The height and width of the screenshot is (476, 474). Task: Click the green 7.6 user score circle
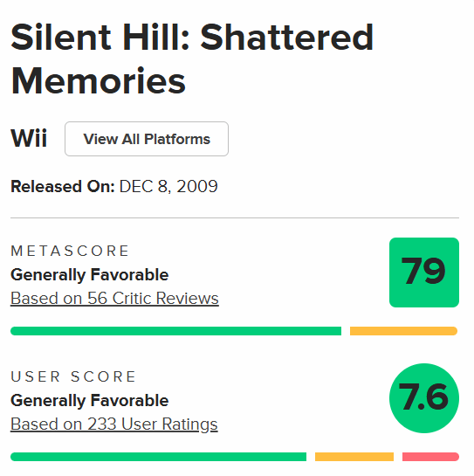click(x=424, y=398)
